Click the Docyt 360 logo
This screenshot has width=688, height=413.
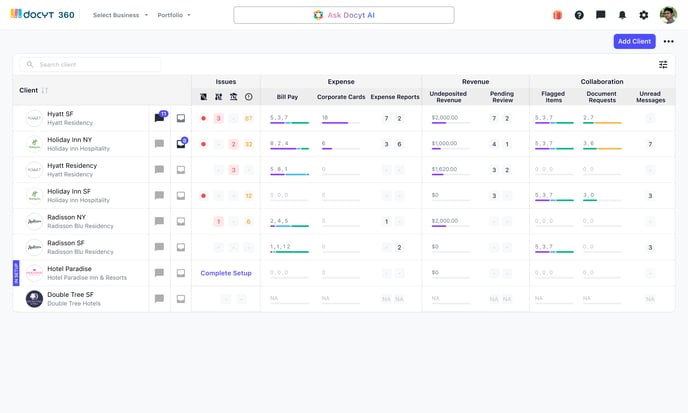coord(43,14)
